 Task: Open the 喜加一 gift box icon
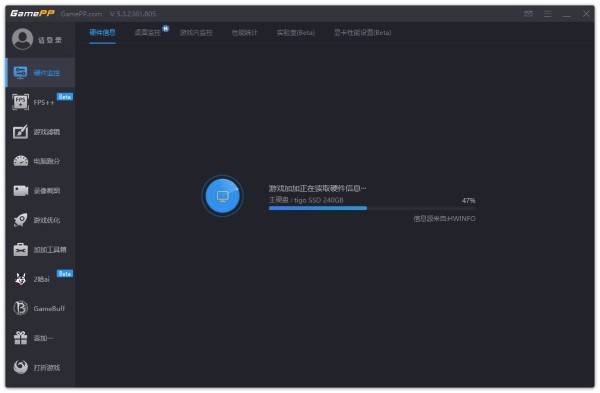21,338
